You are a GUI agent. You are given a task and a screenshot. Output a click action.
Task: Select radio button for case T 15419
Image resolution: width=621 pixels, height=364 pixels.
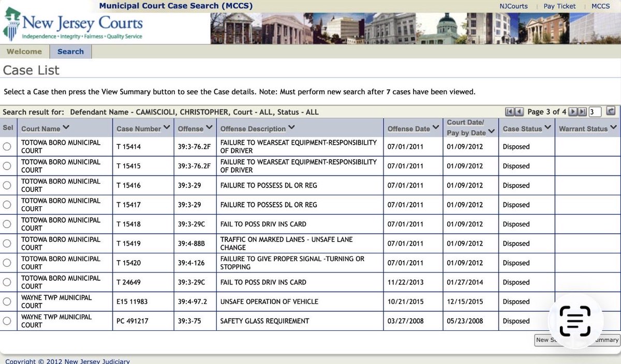tap(7, 244)
